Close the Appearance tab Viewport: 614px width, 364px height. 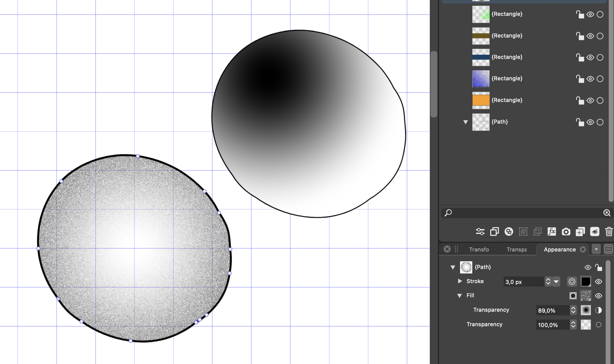coord(583,250)
